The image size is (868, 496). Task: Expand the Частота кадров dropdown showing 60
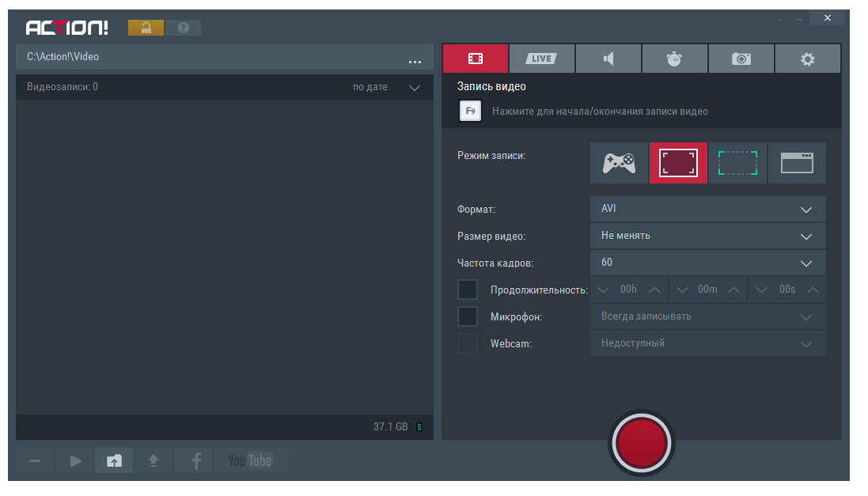coord(707,263)
